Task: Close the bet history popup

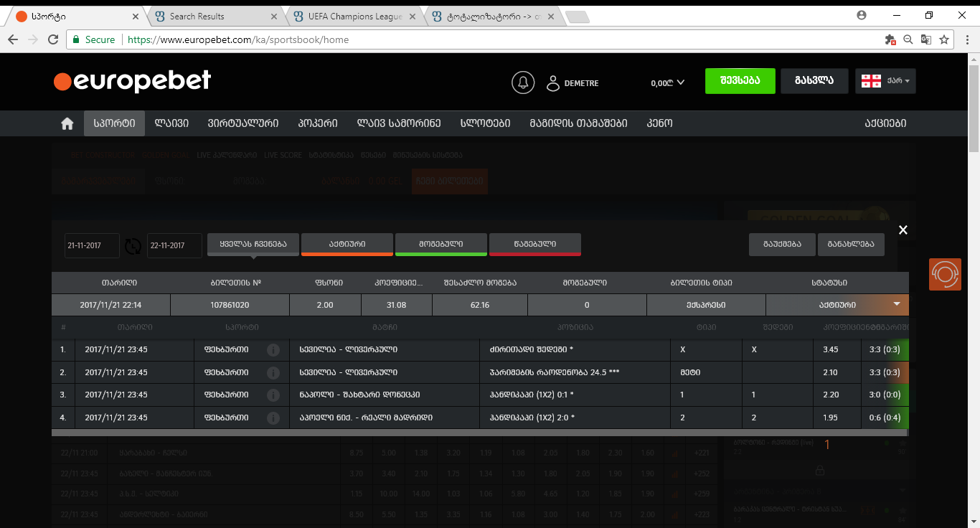Action: 903,230
